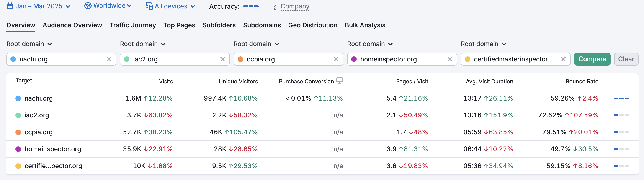Remove certifiedmasterinspector domain with its X icon
The height and width of the screenshot is (180, 644).
tap(563, 59)
